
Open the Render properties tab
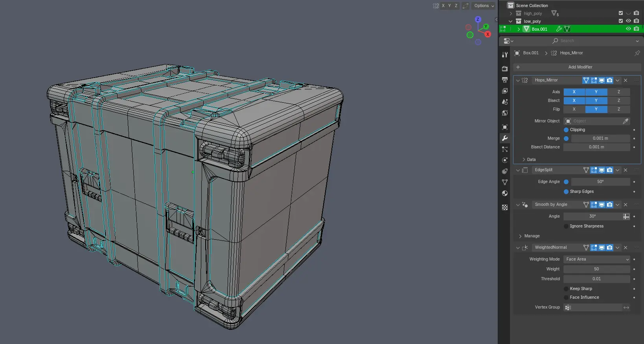[505, 68]
